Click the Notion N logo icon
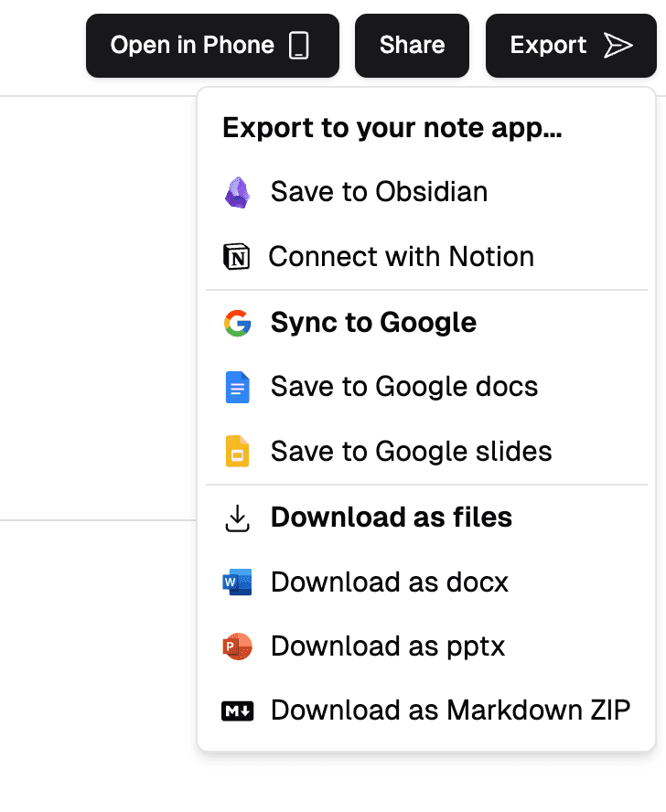 pyautogui.click(x=236, y=257)
